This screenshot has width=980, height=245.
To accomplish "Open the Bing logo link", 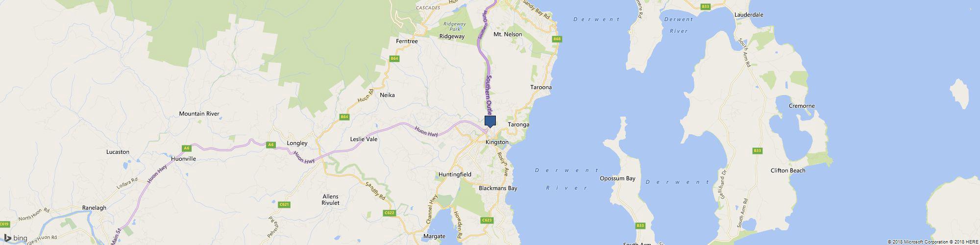I will pos(16,238).
